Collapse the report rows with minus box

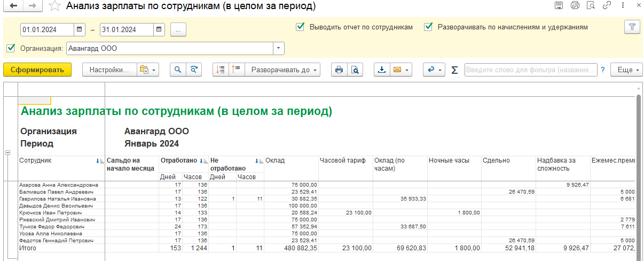tap(7, 153)
